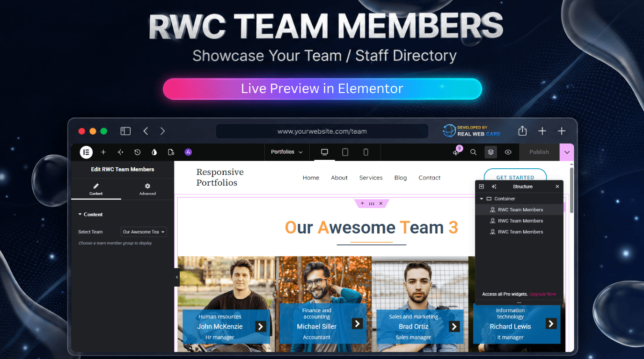Viewport: 644px width, 359px height.
Task: Click the Responsive Portfolios site title
Action: point(220,178)
